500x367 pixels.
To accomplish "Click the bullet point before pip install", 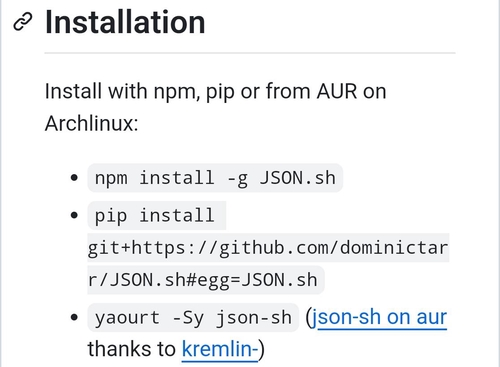I will (x=74, y=215).
